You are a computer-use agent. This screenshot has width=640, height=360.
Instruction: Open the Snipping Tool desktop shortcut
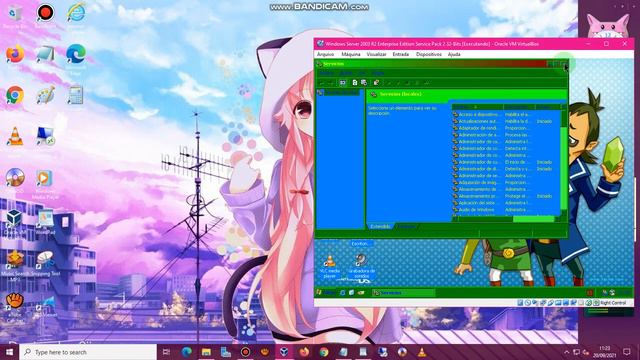[x=45, y=261]
